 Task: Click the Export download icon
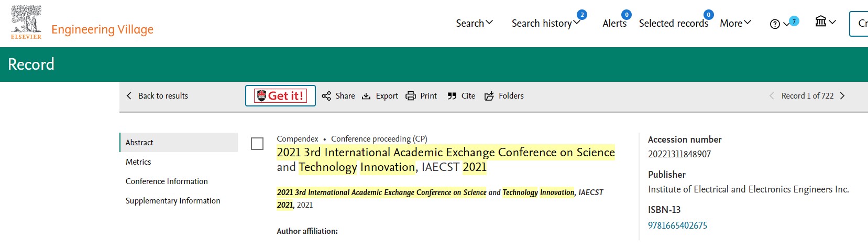tap(366, 96)
